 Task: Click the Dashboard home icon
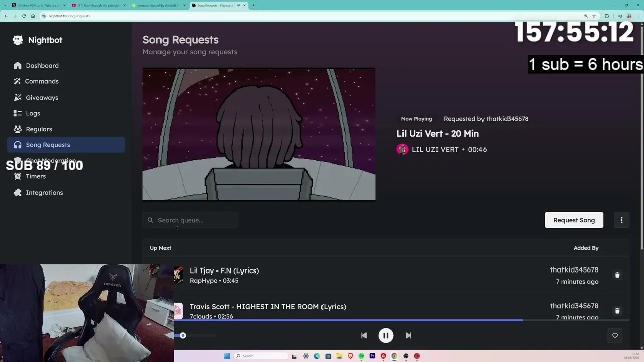(x=18, y=66)
